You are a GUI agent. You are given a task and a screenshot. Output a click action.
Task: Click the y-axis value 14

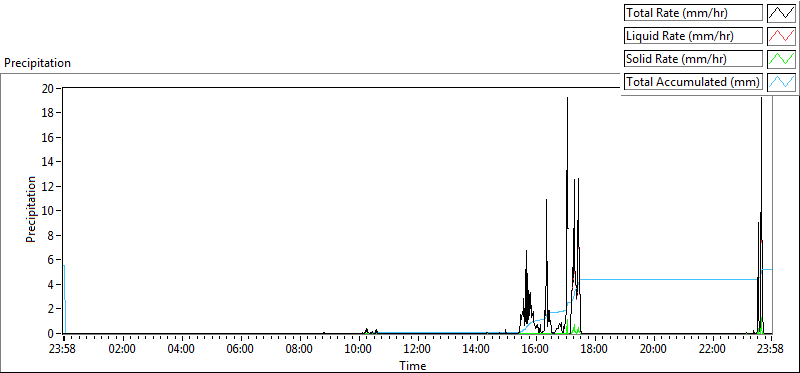(47, 162)
